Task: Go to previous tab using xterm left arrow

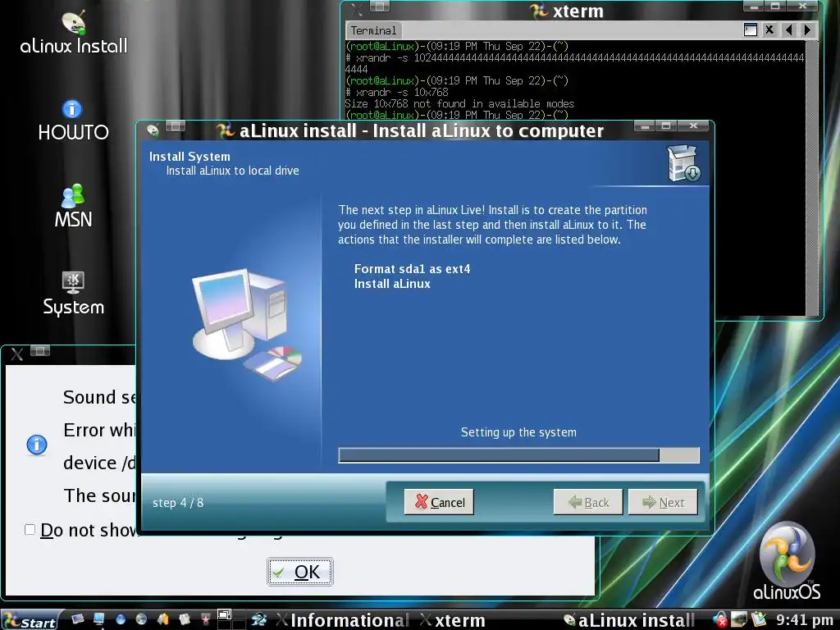Action: point(788,30)
